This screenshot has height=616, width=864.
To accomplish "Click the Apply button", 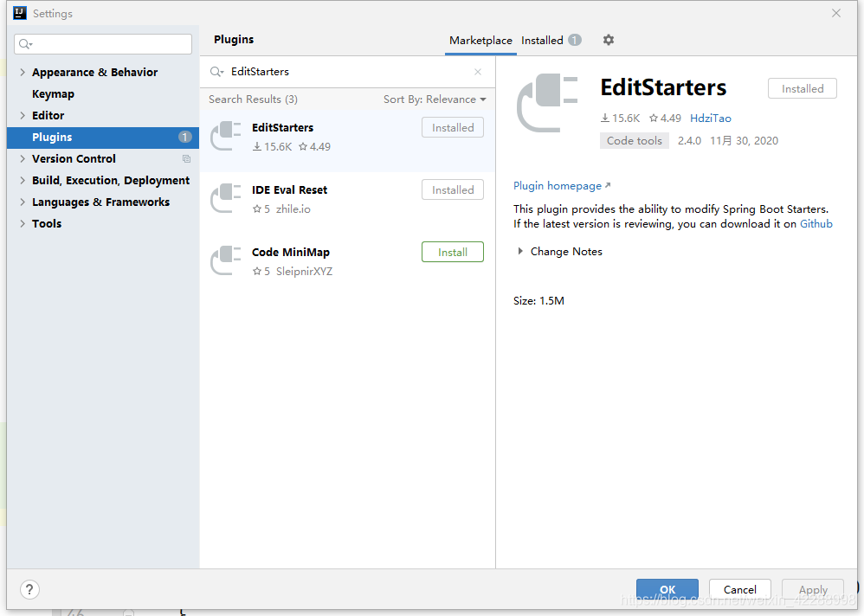I will [813, 589].
